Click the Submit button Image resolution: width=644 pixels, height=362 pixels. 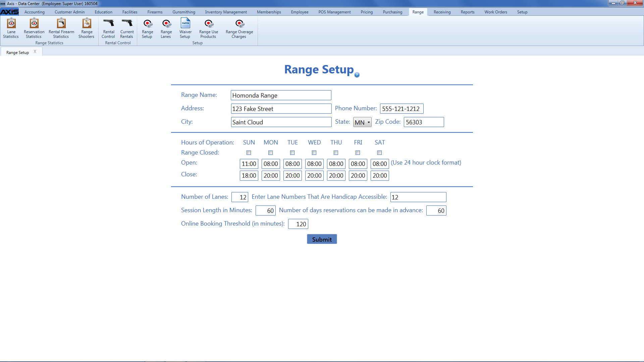coord(322,239)
